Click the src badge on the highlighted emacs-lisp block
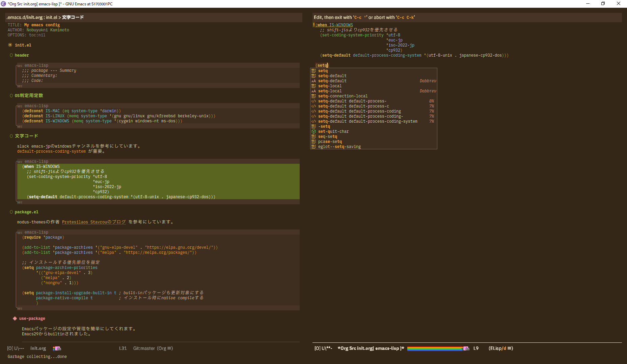 pyautogui.click(x=20, y=161)
